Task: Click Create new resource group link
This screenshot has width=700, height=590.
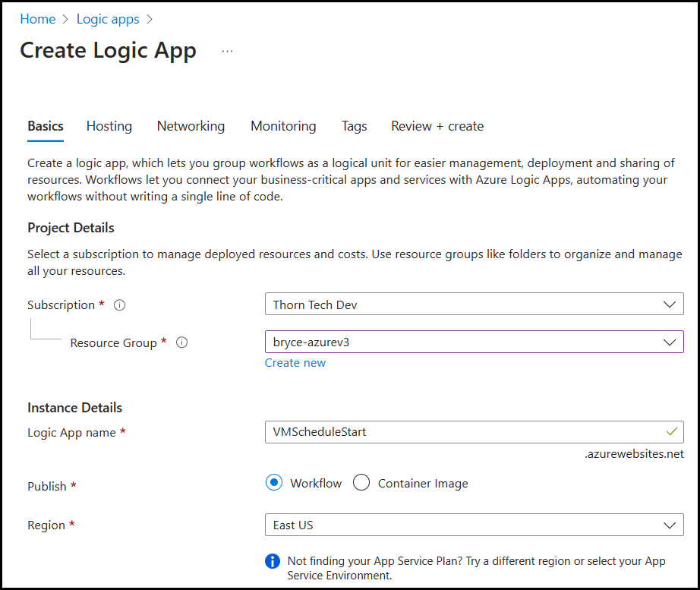Action: click(x=295, y=363)
